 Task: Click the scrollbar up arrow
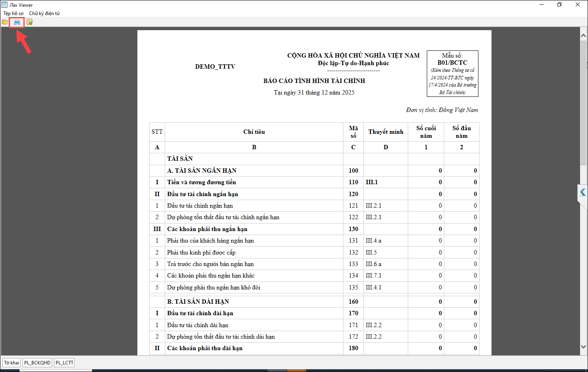click(x=583, y=36)
